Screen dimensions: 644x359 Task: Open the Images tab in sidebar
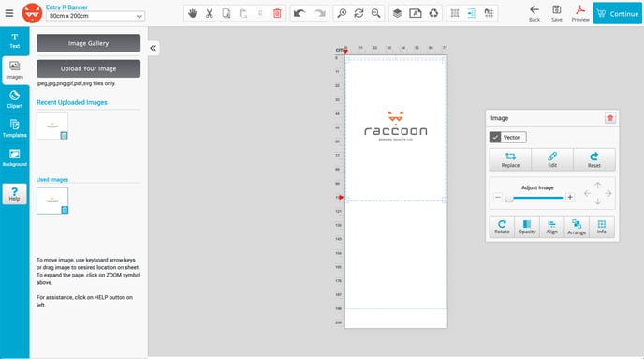tap(14, 70)
